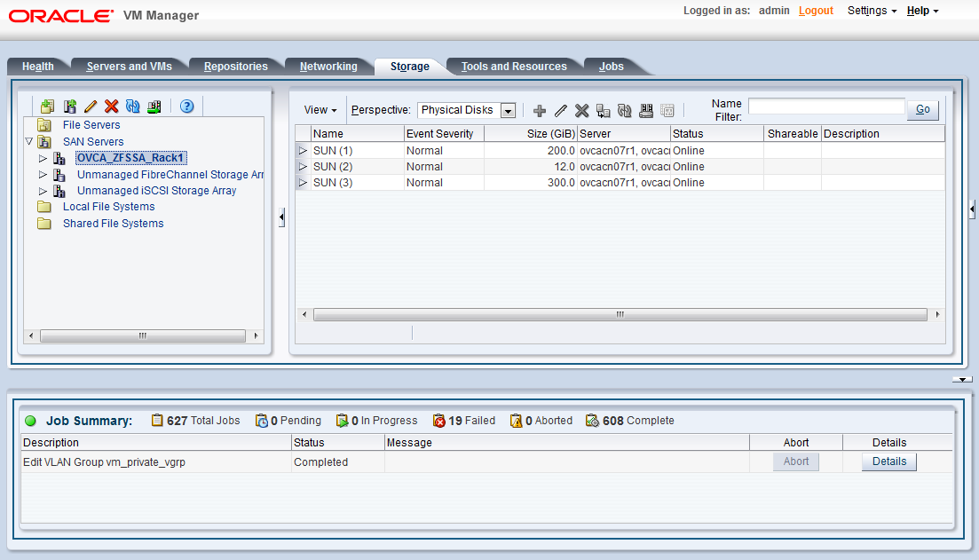Click the Clone Physical Disk icon
The width and height of the screenshot is (979, 560).
(x=604, y=111)
